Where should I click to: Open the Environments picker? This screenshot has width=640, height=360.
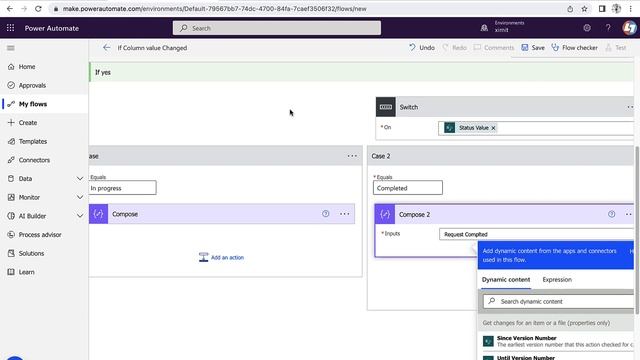click(x=503, y=27)
